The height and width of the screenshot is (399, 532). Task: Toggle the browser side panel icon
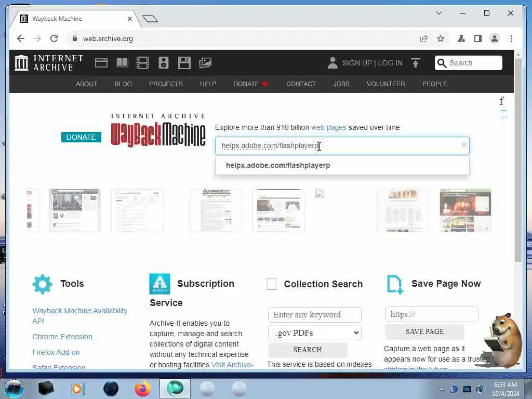[478, 38]
